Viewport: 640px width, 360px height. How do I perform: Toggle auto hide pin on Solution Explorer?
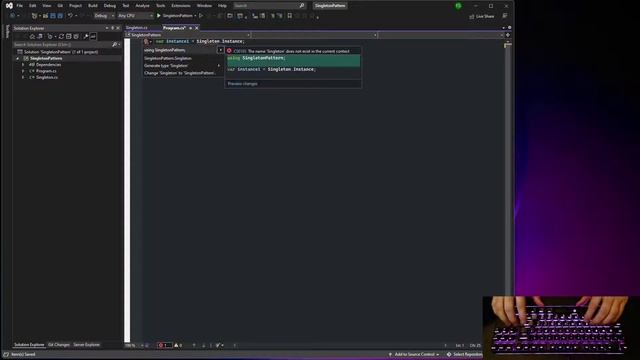click(113, 28)
